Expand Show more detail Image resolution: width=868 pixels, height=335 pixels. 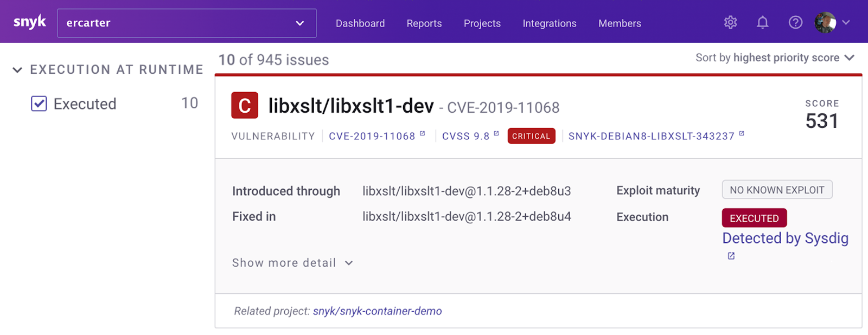(292, 263)
